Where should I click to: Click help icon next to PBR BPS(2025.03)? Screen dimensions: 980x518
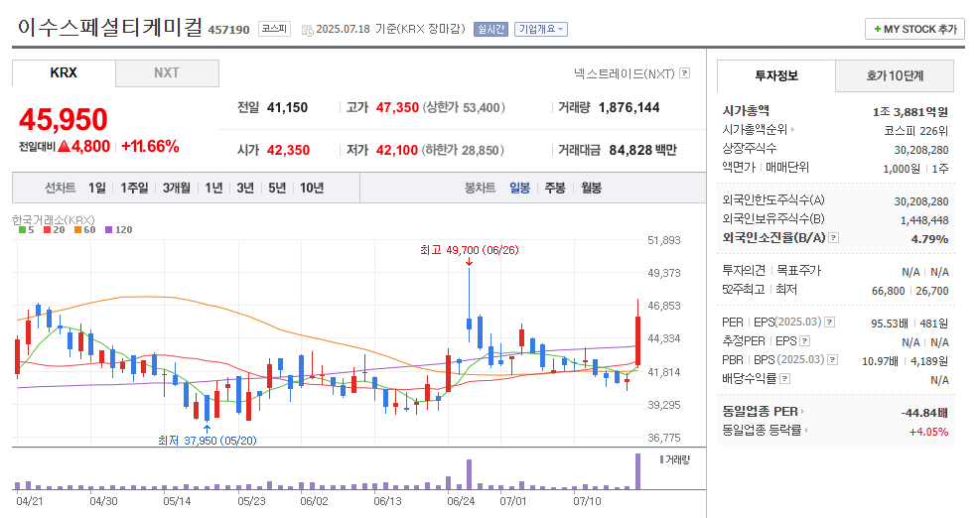[x=832, y=359]
